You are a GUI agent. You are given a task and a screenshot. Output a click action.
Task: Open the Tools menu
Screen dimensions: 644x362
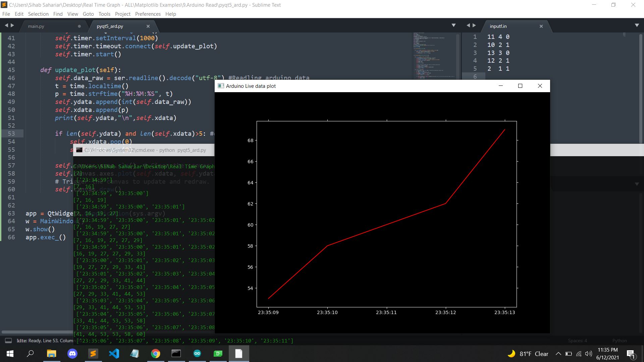pyautogui.click(x=104, y=14)
